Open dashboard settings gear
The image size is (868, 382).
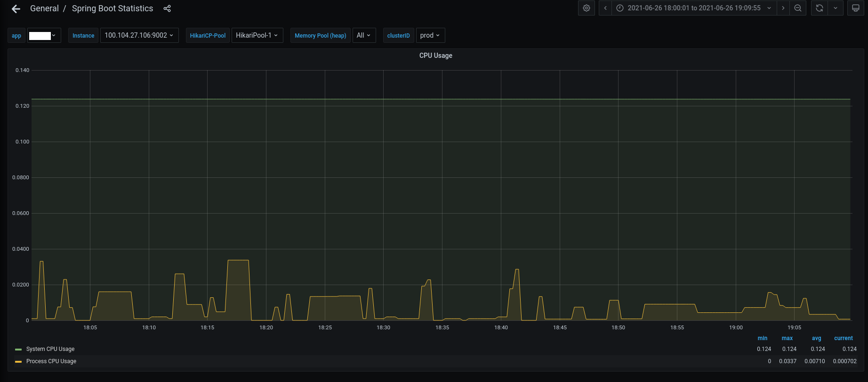587,8
